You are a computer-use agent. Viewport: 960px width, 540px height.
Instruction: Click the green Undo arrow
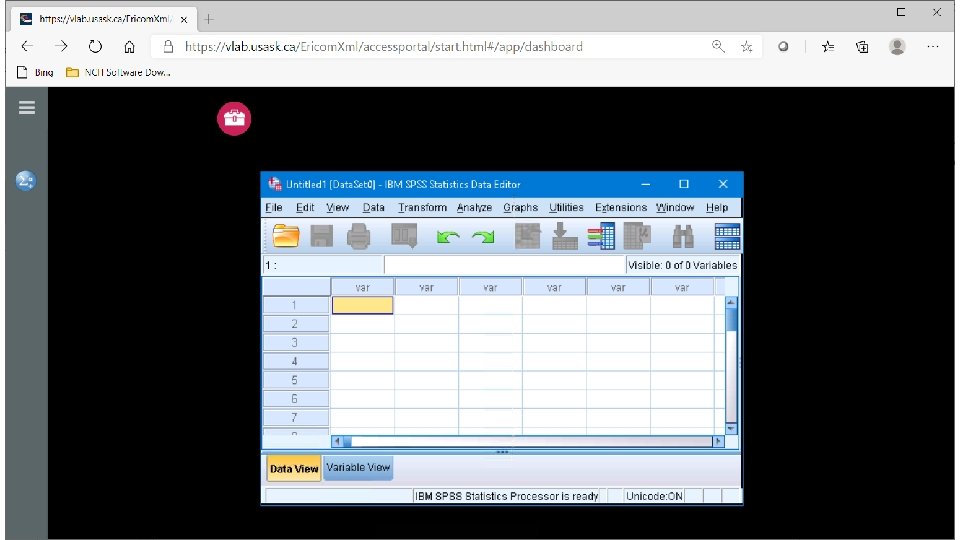448,236
